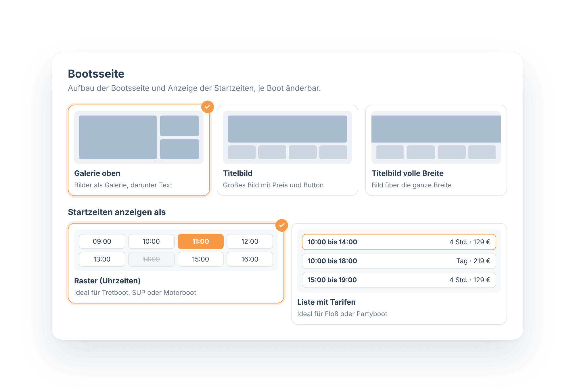Viewport: 575px width, 392px height.
Task: Select tariff row 10:00 bis 14:00
Action: 399,242
